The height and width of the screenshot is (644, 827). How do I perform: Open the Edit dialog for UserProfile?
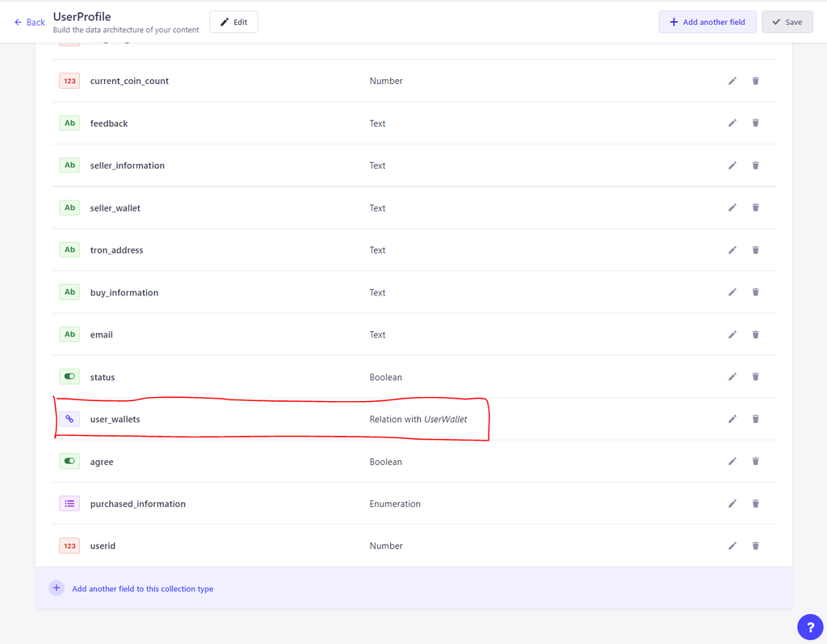point(233,22)
